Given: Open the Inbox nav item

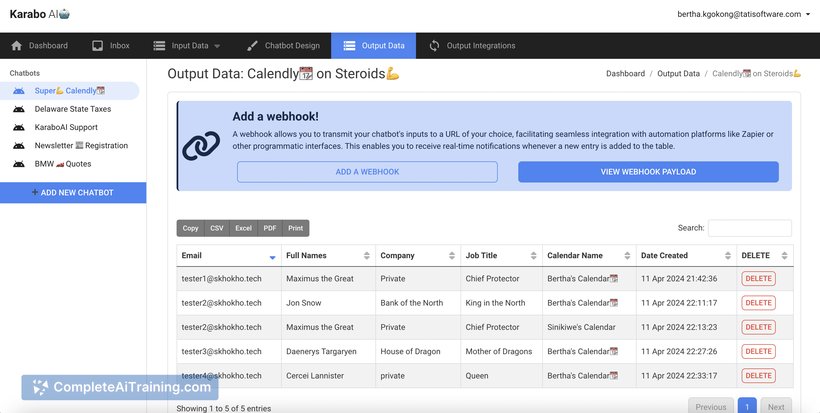Looking at the screenshot, I should click(111, 45).
